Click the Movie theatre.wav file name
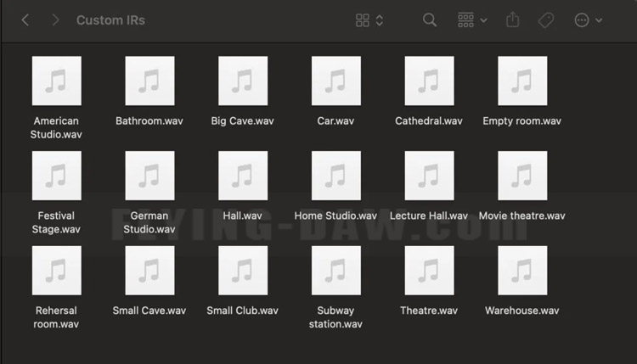This screenshot has width=637, height=364. (522, 216)
